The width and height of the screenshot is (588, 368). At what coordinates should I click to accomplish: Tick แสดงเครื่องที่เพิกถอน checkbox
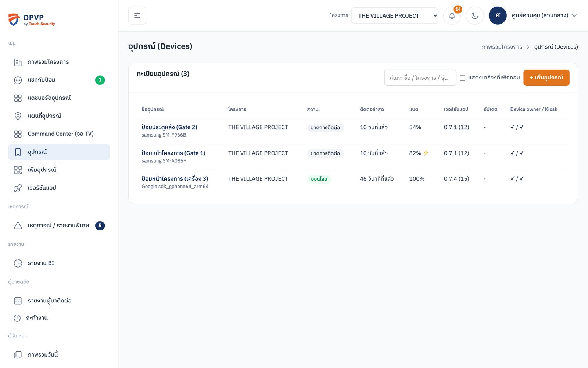click(x=462, y=78)
